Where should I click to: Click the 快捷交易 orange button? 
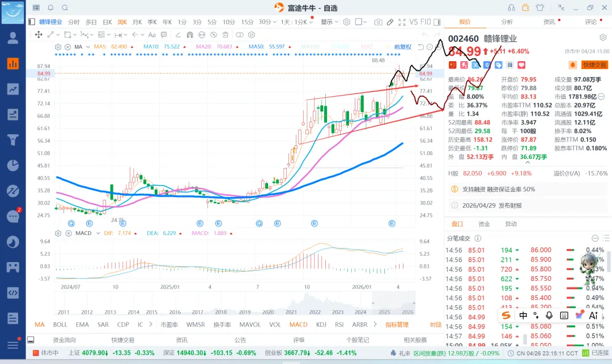pos(594,65)
